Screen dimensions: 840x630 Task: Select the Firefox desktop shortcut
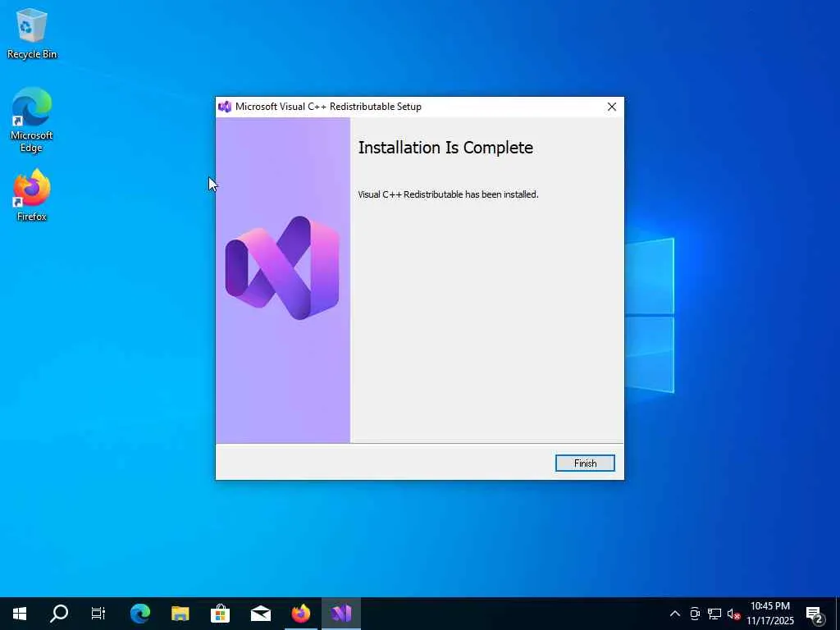[32, 195]
